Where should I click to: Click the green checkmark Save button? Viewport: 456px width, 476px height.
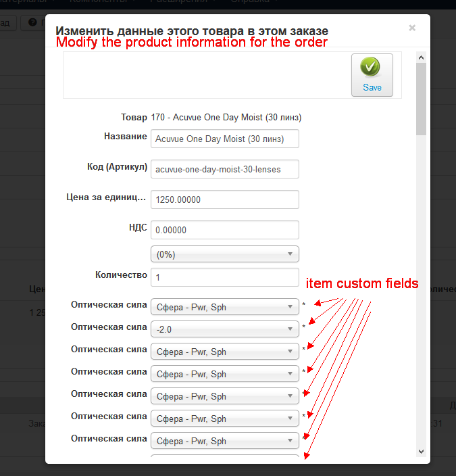tap(372, 75)
